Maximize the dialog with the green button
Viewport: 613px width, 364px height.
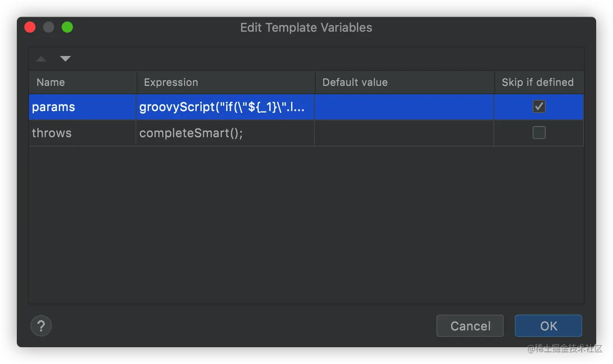pos(67,27)
